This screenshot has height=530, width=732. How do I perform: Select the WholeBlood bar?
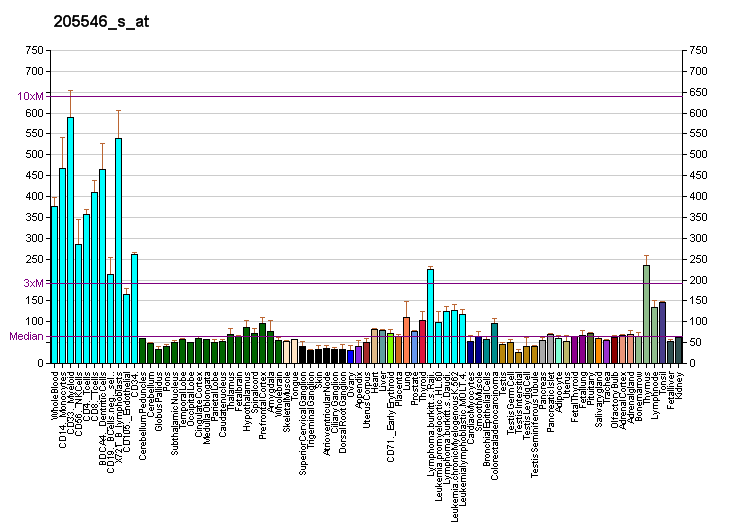[x=55, y=285]
